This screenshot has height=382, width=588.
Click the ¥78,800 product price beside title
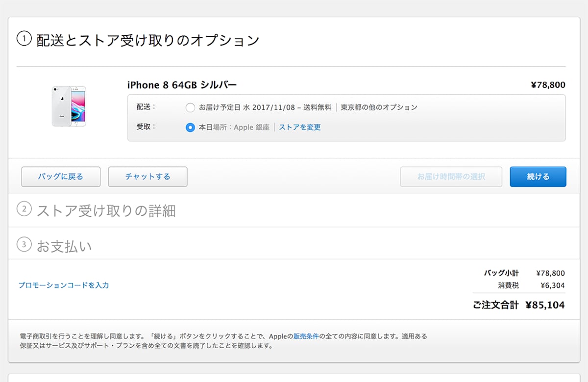coord(548,85)
